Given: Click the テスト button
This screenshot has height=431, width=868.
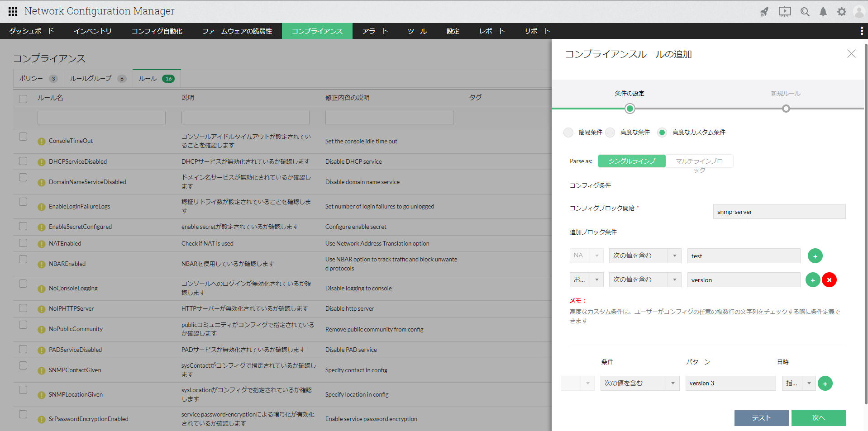Looking at the screenshot, I should [761, 418].
